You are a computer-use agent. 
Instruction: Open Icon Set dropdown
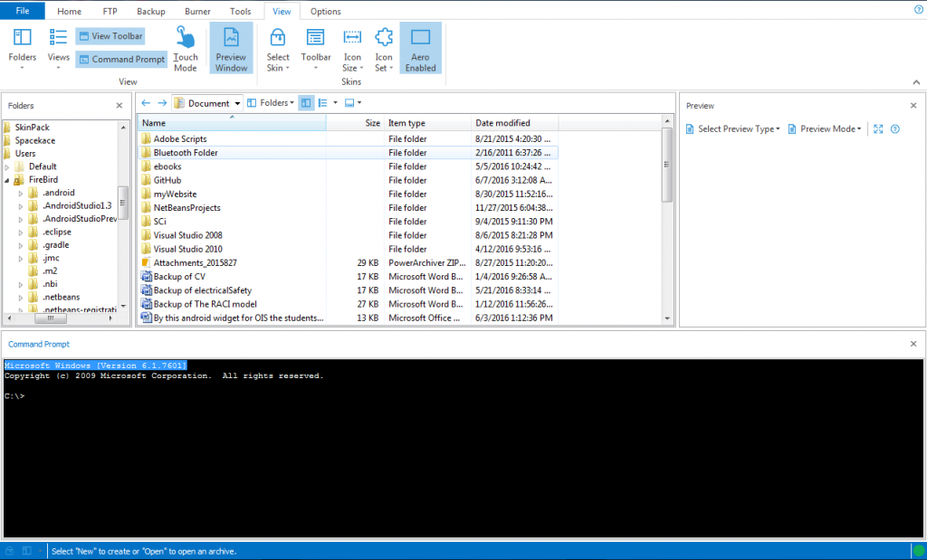pos(384,49)
